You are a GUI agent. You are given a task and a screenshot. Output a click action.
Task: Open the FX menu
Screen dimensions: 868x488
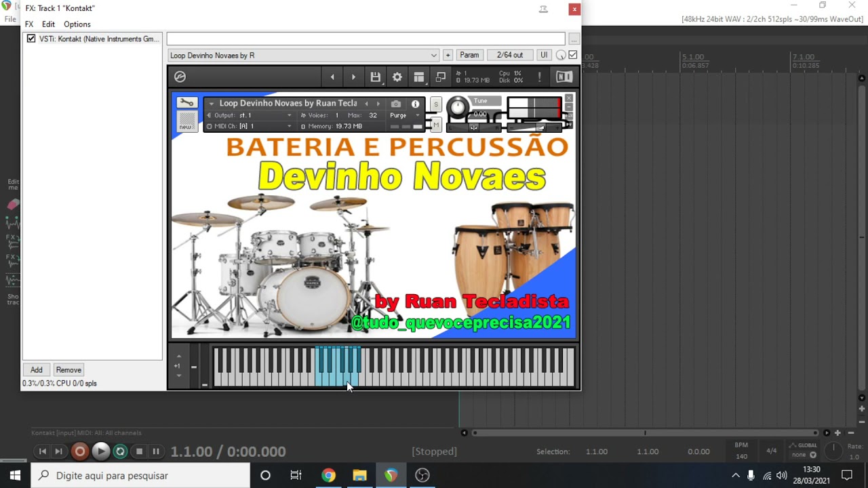click(x=29, y=24)
